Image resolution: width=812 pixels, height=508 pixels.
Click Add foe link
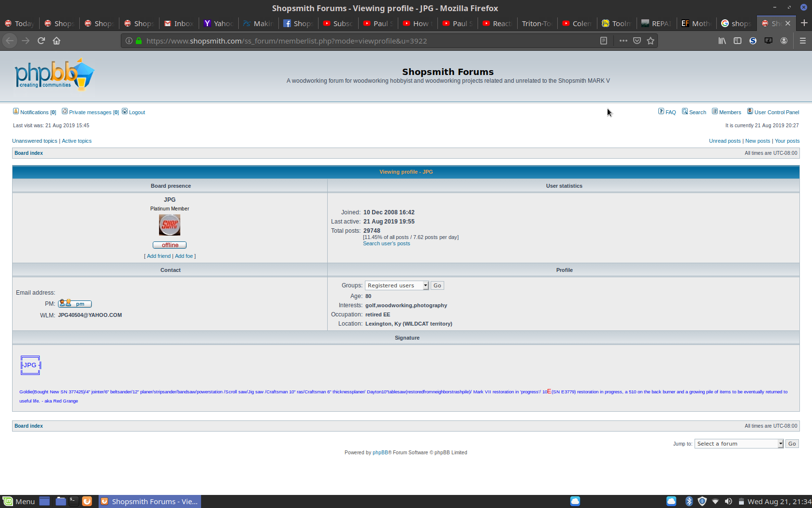tap(184, 256)
